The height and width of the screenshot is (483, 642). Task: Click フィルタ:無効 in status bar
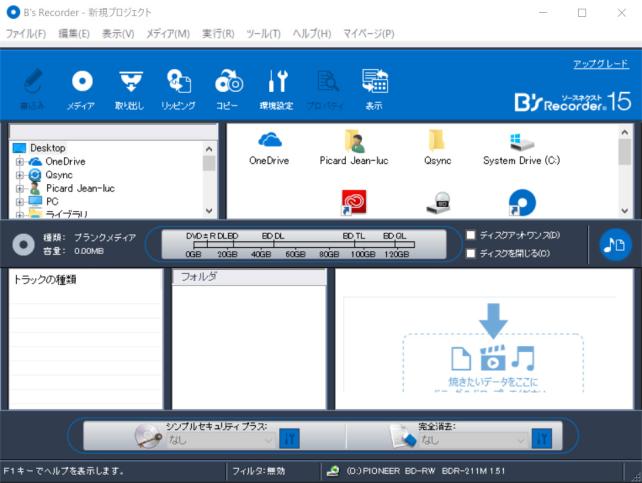click(259, 471)
